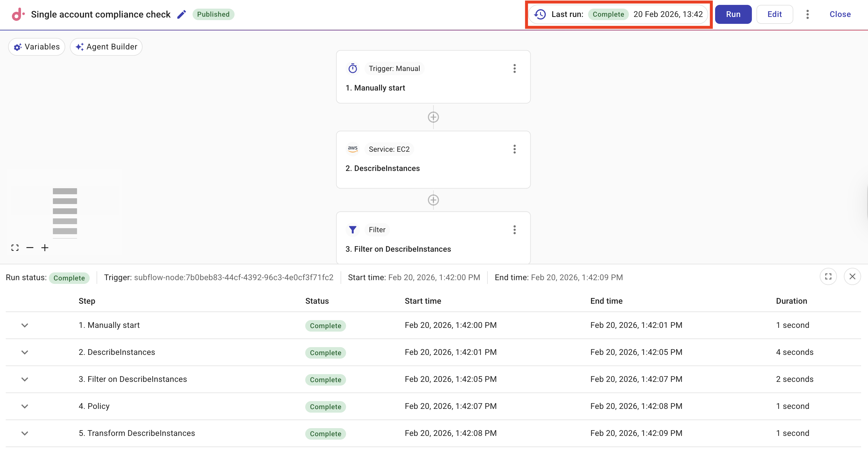Expand step 4 Policy details
This screenshot has height=454, width=868.
25,406
